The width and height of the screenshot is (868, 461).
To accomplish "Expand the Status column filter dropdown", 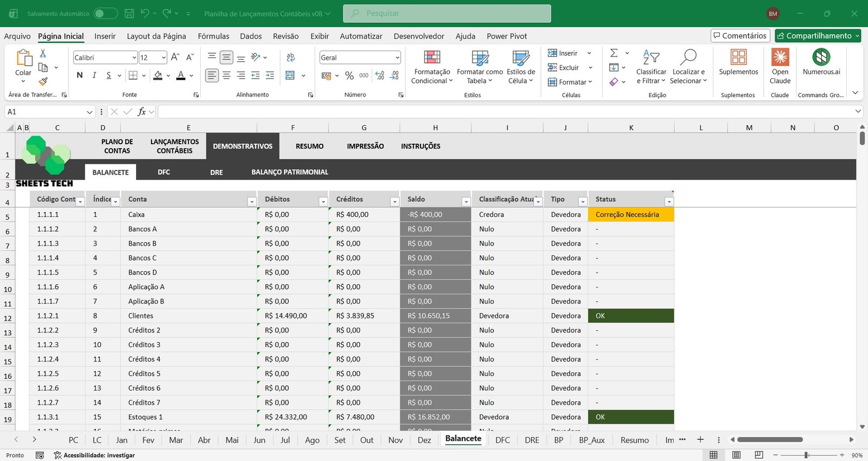I will coord(669,202).
